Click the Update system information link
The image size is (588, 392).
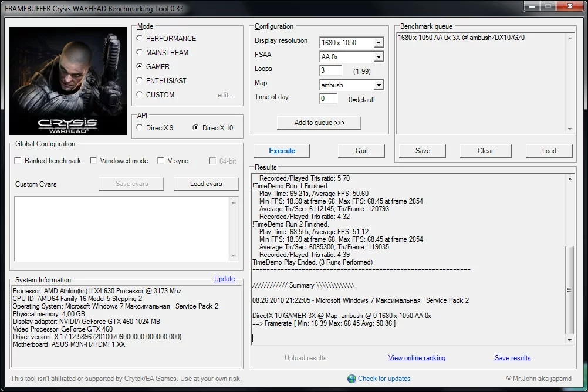point(224,279)
